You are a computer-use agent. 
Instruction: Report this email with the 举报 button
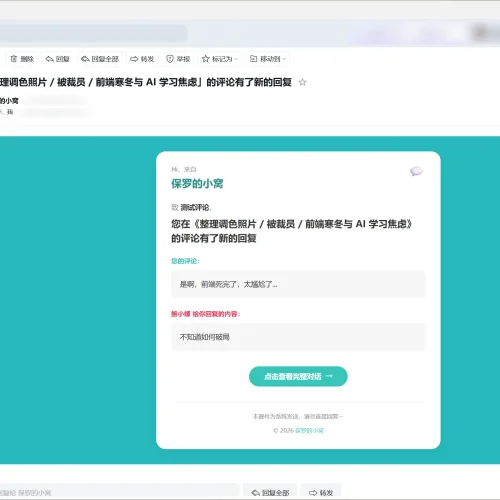click(178, 59)
